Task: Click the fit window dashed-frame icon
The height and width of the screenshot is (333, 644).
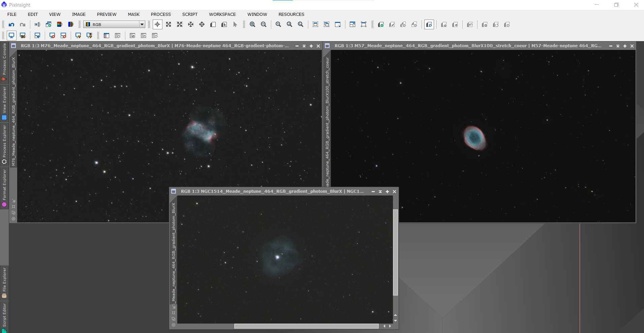Action: tap(315, 25)
